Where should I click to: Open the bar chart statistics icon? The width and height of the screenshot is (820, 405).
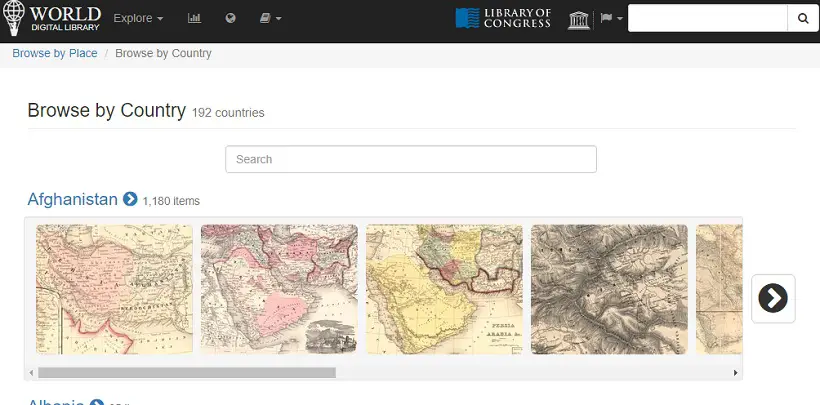195,18
